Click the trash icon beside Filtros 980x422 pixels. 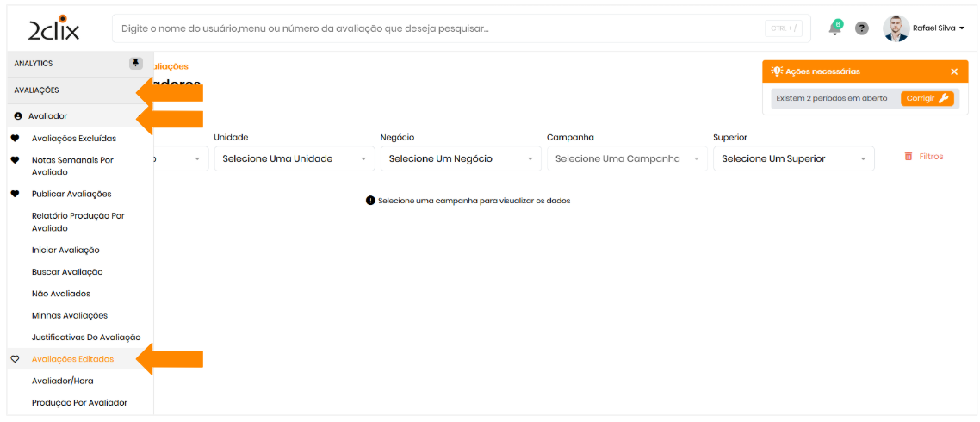[908, 157]
